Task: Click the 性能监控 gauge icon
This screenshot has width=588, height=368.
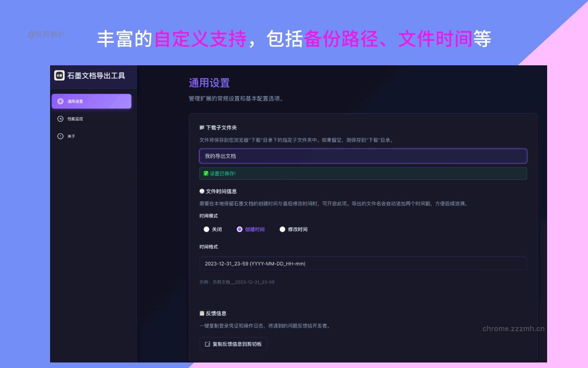Action: point(60,119)
